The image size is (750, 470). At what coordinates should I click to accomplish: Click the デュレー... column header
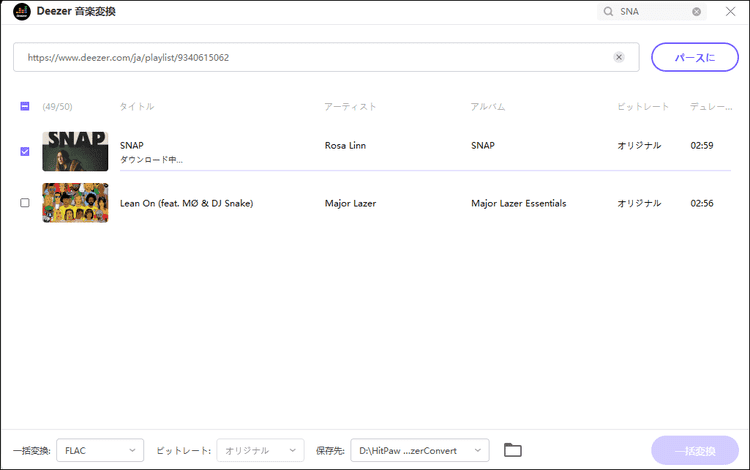click(x=710, y=106)
